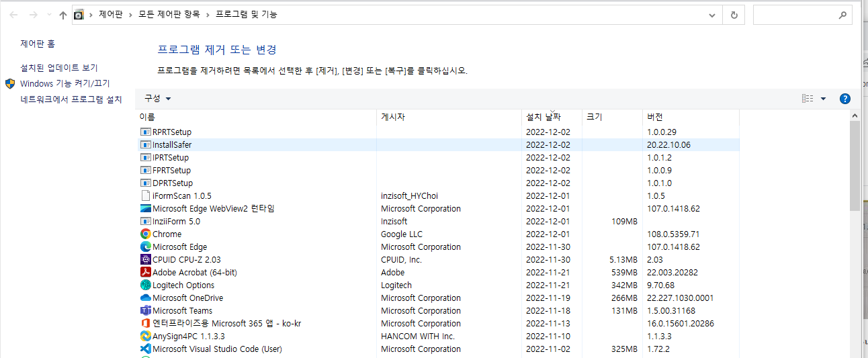Image resolution: width=868 pixels, height=358 pixels.
Task: Click the Edge WebView2 runtime icon
Action: 146,209
